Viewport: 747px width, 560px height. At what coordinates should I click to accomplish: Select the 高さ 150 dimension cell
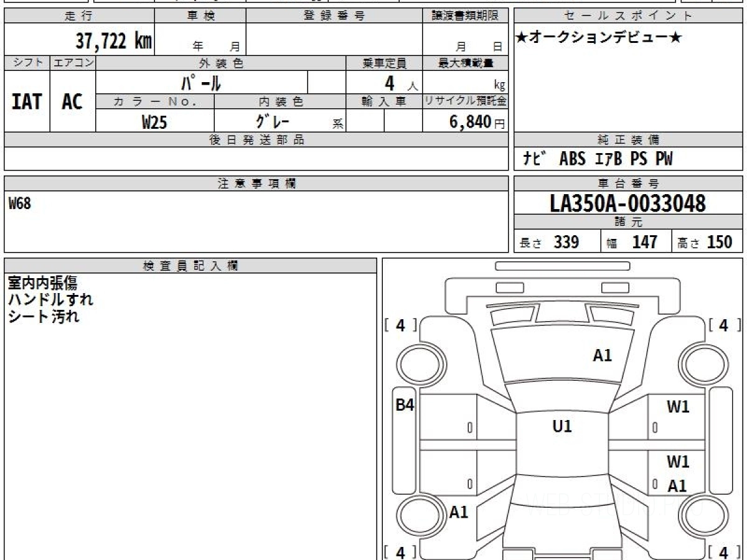coord(707,242)
